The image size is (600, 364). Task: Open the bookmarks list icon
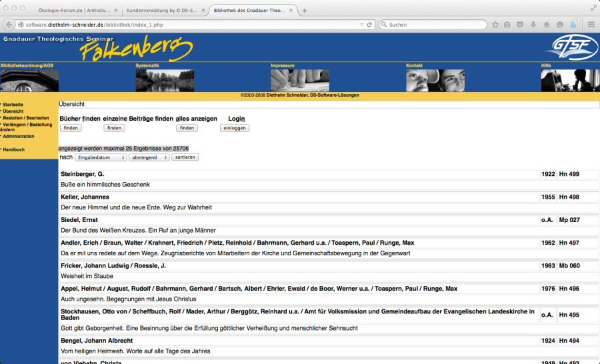click(507, 25)
